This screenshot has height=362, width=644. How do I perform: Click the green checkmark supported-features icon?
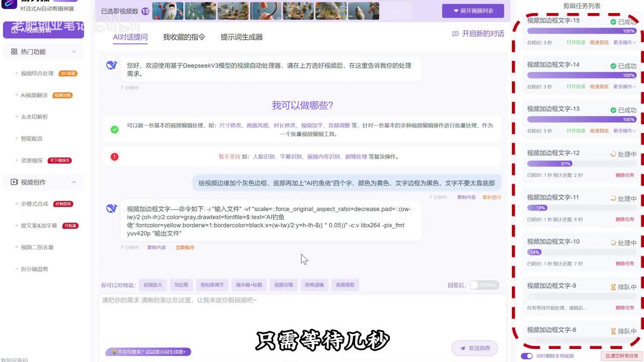[x=115, y=130]
